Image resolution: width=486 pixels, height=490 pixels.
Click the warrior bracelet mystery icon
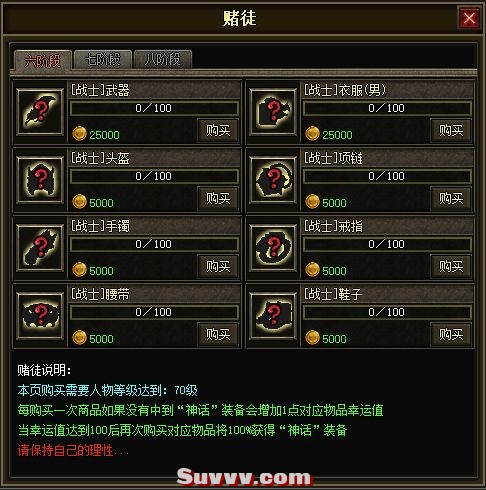tap(40, 248)
